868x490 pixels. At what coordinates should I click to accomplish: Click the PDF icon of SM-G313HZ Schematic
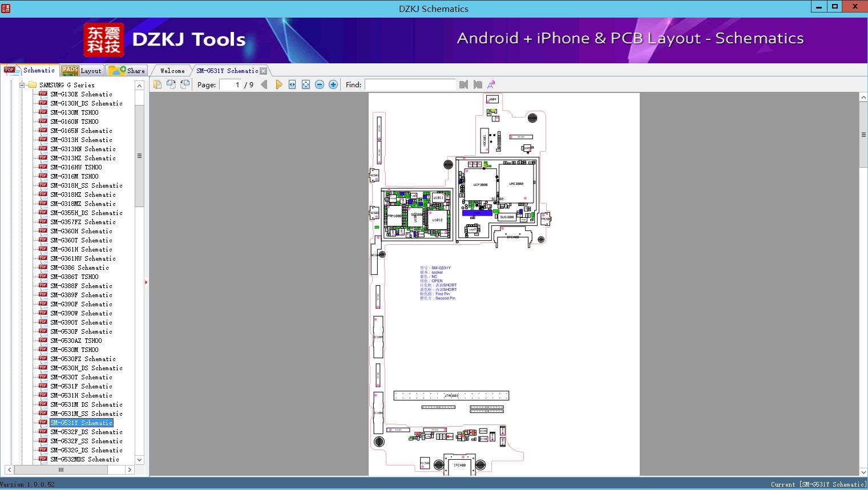click(x=43, y=157)
